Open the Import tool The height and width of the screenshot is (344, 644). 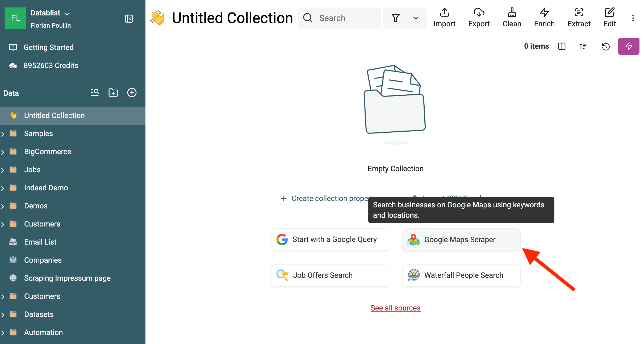pyautogui.click(x=444, y=17)
